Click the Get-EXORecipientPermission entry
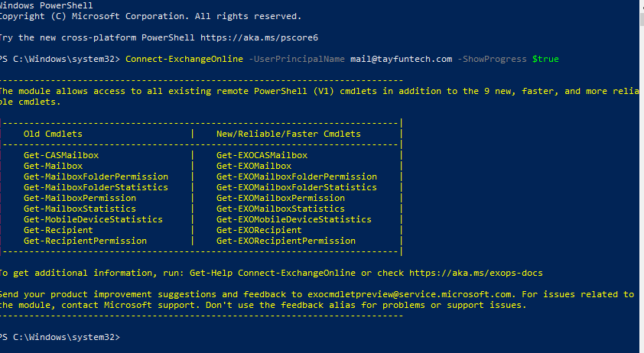644x353 pixels. [x=286, y=241]
